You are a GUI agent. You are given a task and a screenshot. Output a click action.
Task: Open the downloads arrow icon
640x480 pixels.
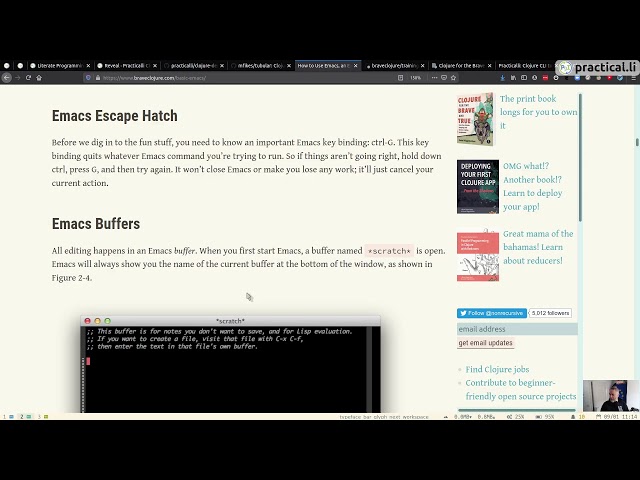502,78
